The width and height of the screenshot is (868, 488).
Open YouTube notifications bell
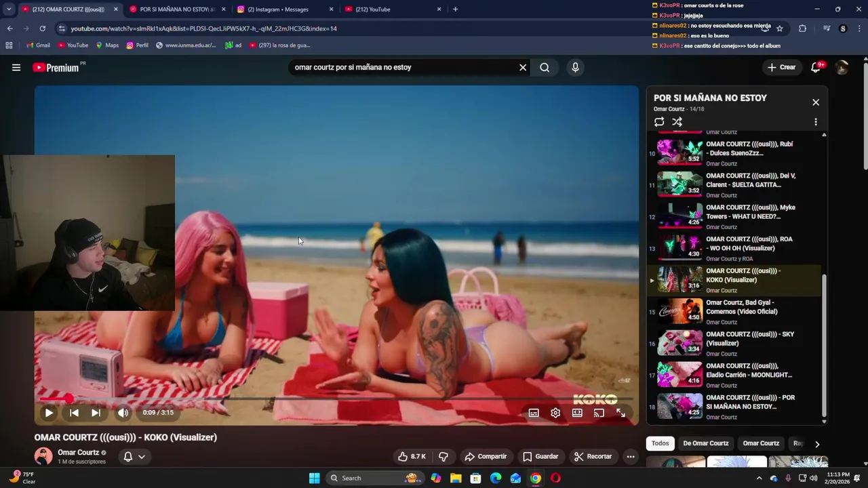[x=816, y=67]
